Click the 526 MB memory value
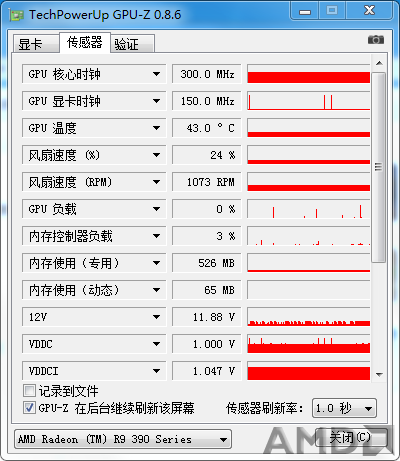 click(207, 263)
